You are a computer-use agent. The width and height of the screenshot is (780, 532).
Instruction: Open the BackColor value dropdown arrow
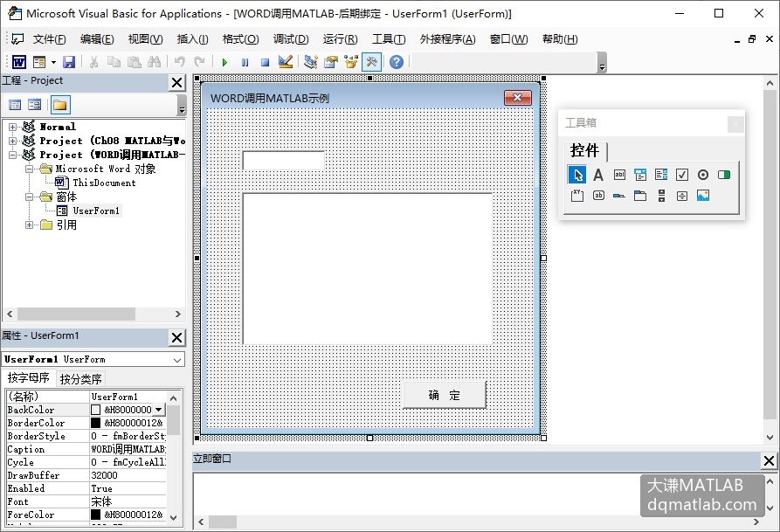[x=159, y=410]
